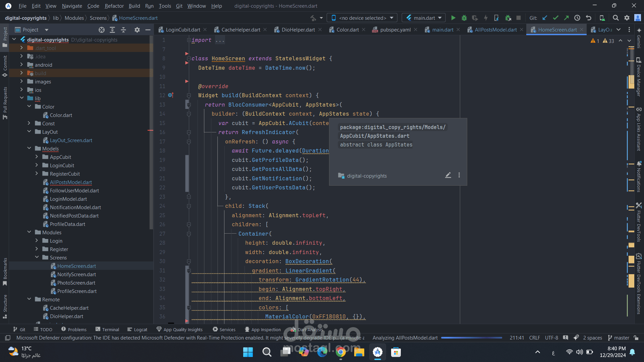Toggle read-only lock icon in status bar

click(636, 338)
